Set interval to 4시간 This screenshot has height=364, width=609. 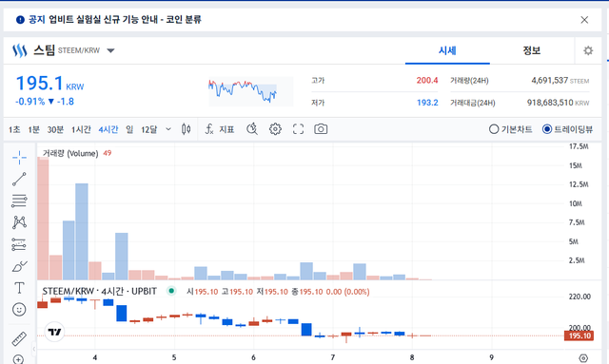tap(108, 129)
